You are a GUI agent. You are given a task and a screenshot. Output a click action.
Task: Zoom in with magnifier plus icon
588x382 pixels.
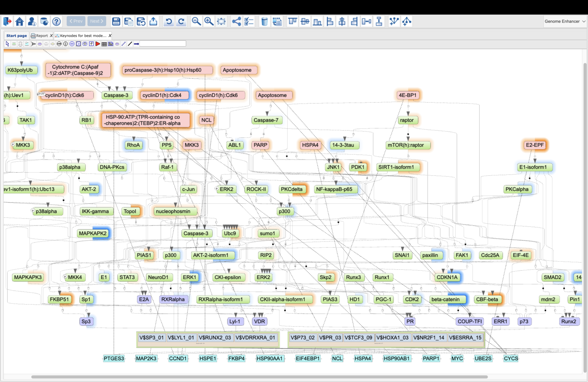click(209, 21)
